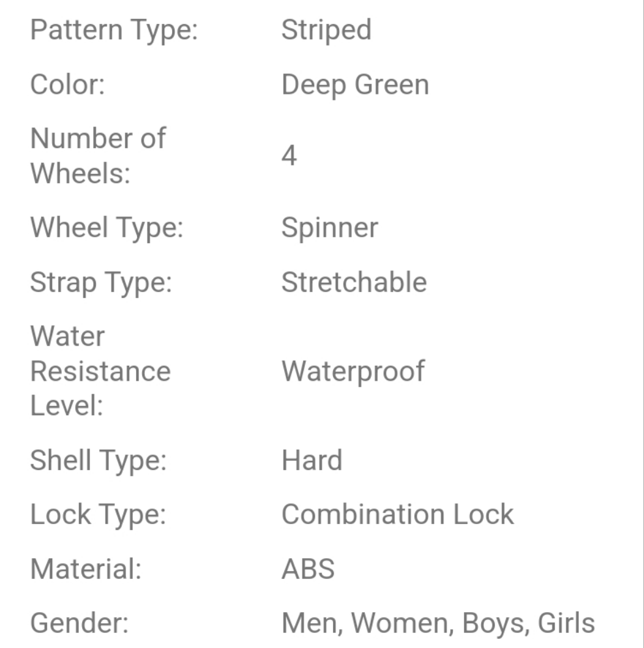Tap the "Combination Lock" value
Screen dimensions: 644x648
tap(398, 514)
